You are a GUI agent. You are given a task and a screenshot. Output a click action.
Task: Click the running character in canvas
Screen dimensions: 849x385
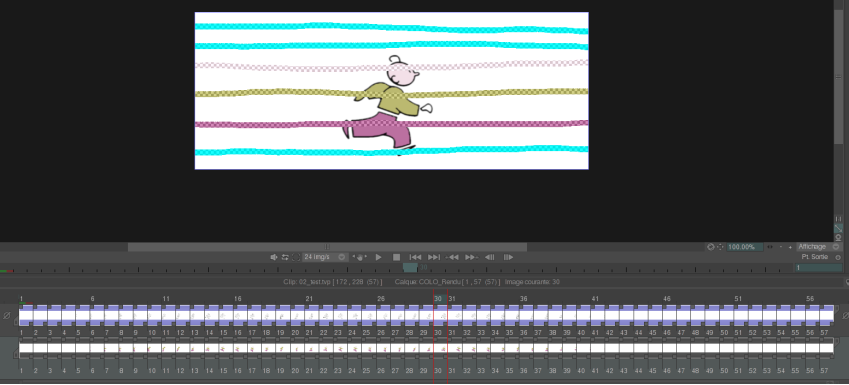(x=389, y=105)
